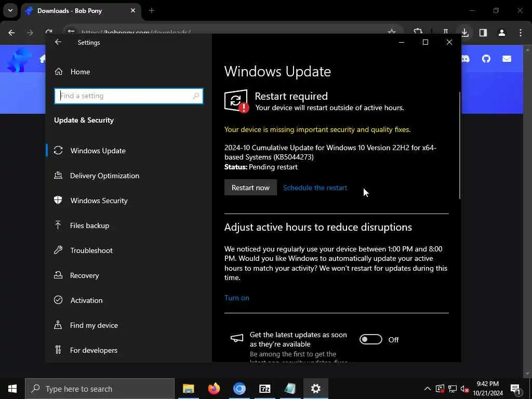Open Windows Security page
Viewport: 532px width, 399px height.
[x=99, y=201]
